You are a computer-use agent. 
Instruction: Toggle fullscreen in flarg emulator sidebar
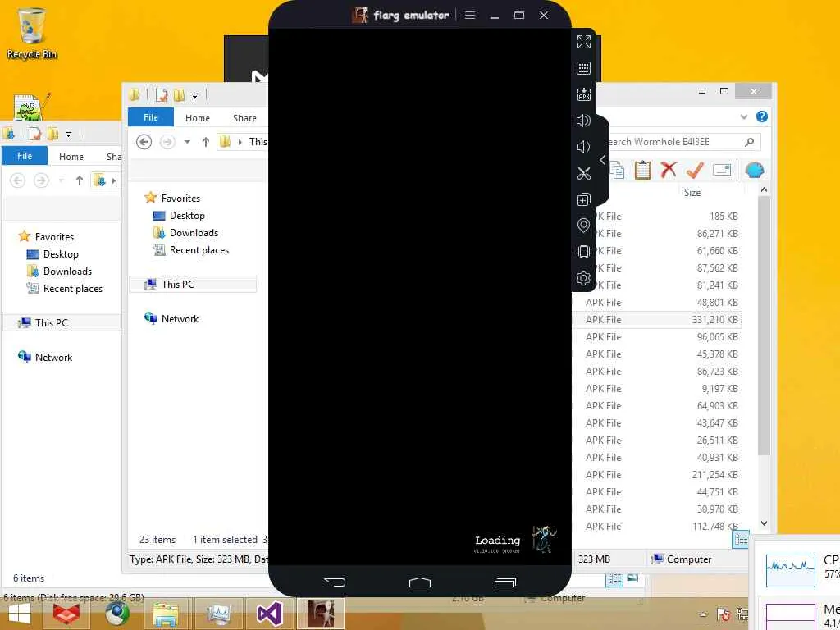583,42
